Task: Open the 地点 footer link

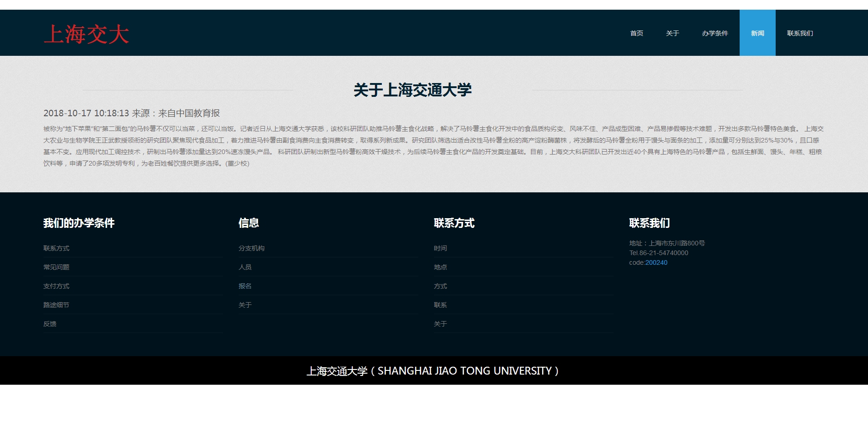Action: (x=440, y=267)
